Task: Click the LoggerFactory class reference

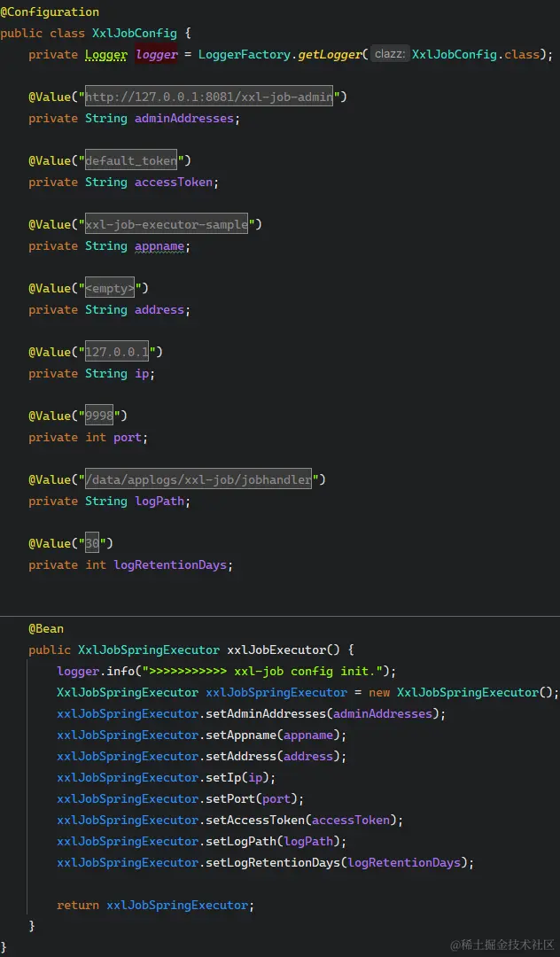Action: [x=245, y=54]
